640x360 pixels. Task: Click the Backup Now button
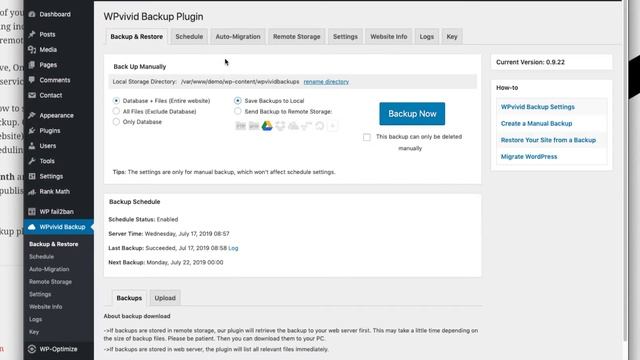click(x=412, y=113)
